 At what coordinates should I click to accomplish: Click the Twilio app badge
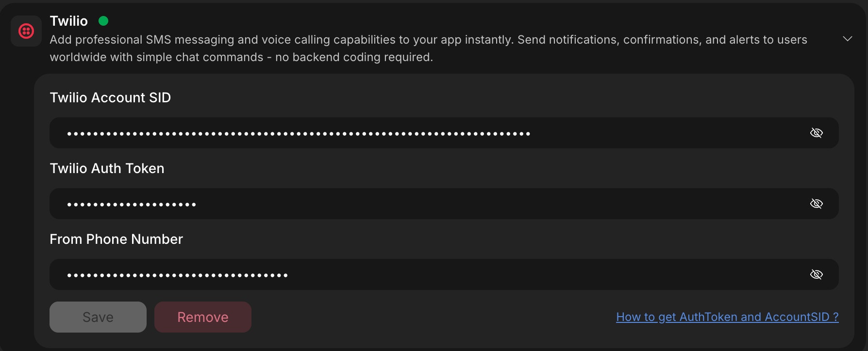tap(26, 31)
